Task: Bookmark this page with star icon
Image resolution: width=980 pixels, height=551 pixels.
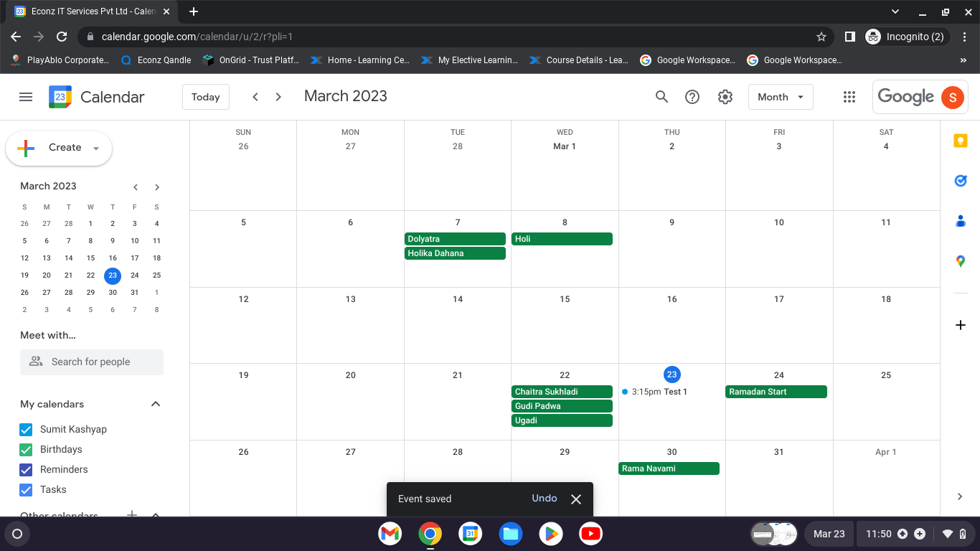Action: tap(821, 37)
